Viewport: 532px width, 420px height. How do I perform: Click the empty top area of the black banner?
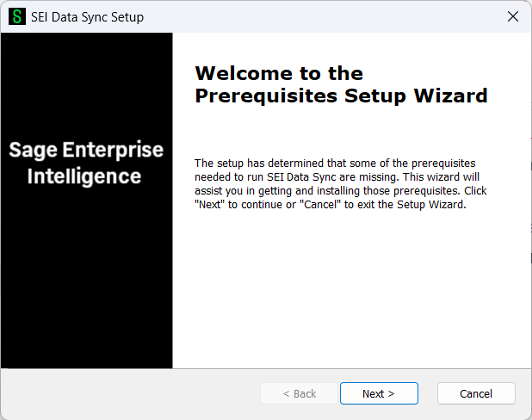tap(86, 77)
